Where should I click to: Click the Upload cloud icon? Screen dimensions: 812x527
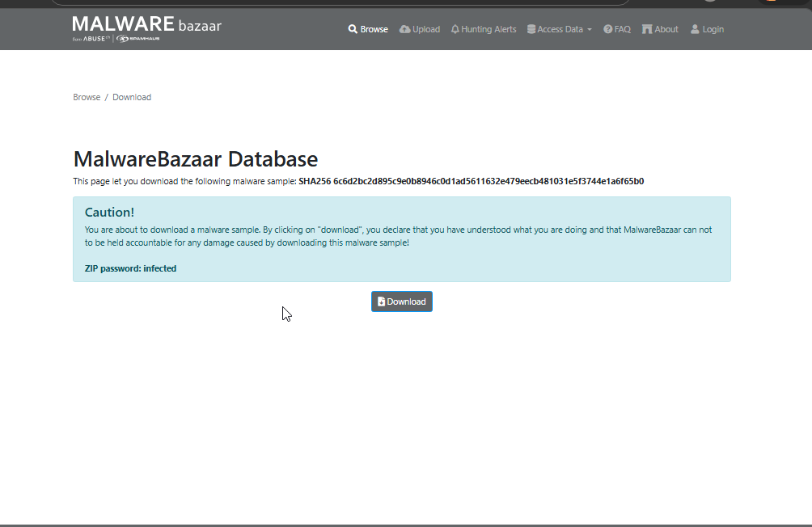[405, 30]
